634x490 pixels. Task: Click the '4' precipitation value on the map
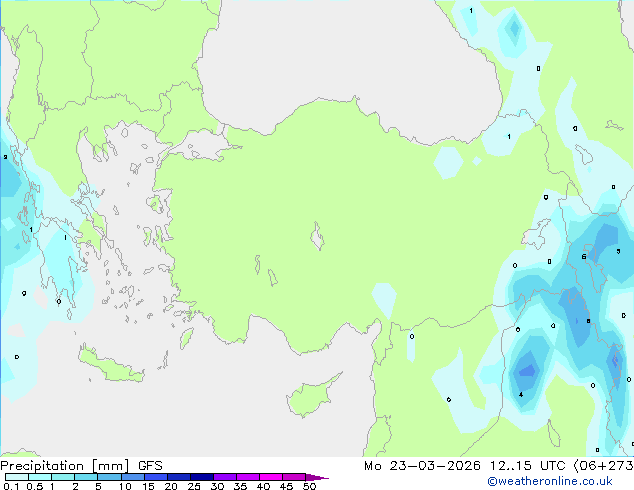pyautogui.click(x=521, y=395)
